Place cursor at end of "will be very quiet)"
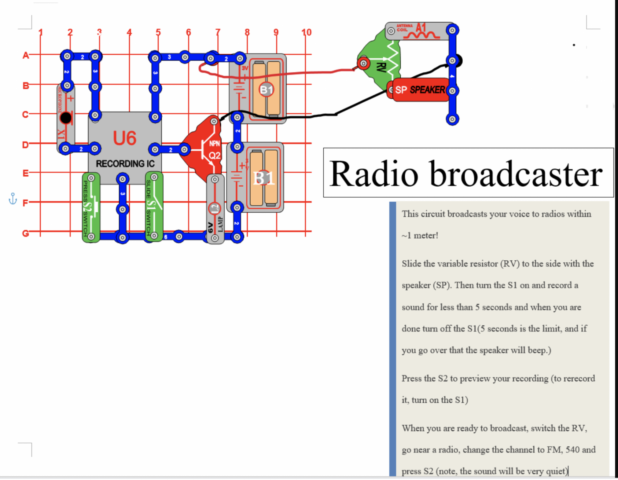The image size is (618, 480). click(x=568, y=471)
